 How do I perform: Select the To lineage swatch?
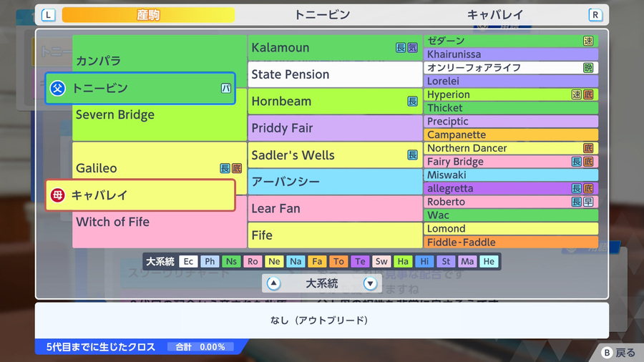[338, 261]
